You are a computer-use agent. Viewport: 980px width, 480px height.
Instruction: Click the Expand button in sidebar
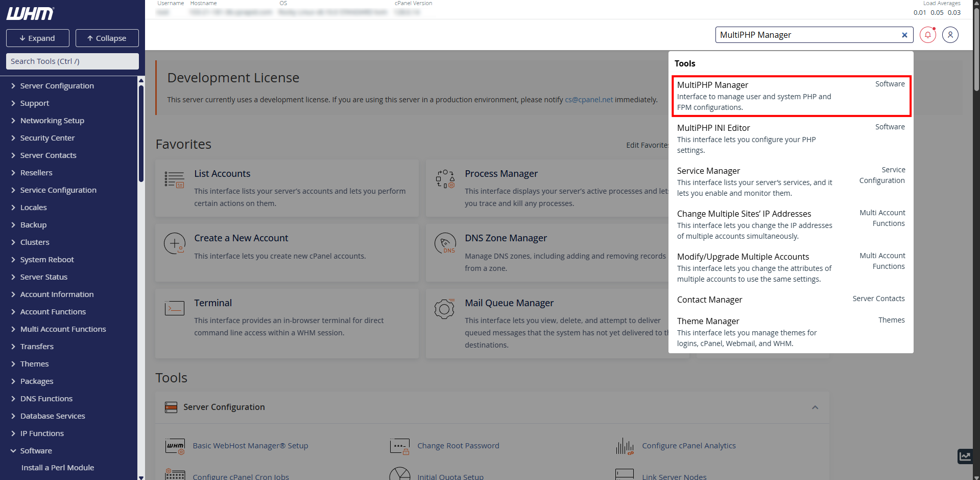coord(37,38)
